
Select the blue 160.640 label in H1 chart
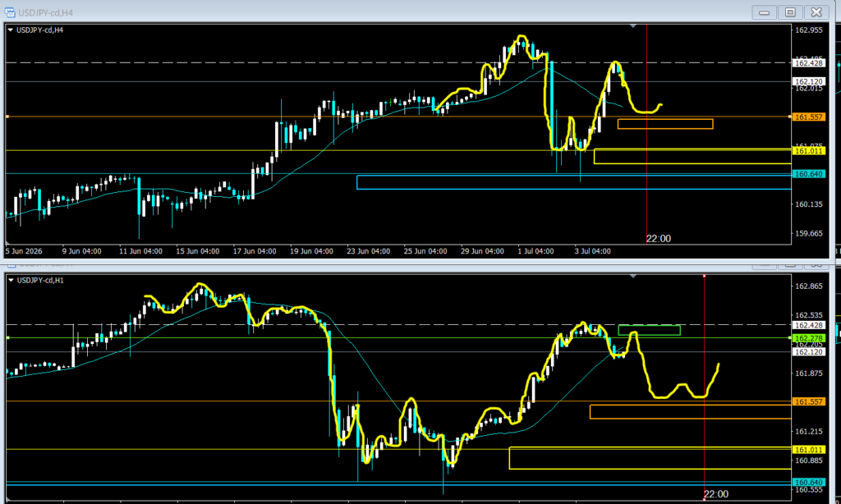808,483
